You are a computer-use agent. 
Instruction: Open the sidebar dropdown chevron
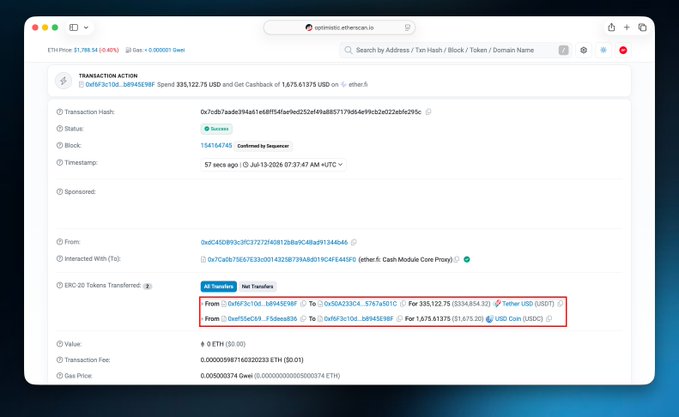coord(86,27)
